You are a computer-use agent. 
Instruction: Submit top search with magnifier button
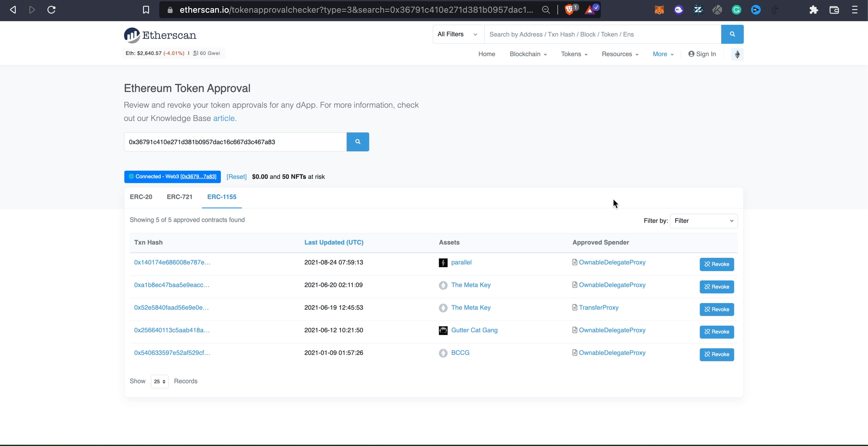[732, 34]
